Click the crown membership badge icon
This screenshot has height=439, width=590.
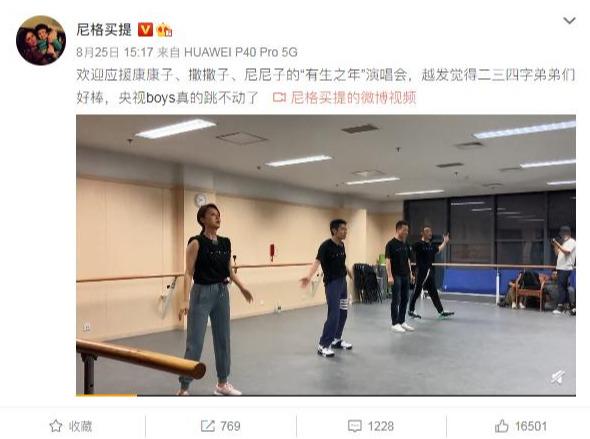click(x=164, y=30)
